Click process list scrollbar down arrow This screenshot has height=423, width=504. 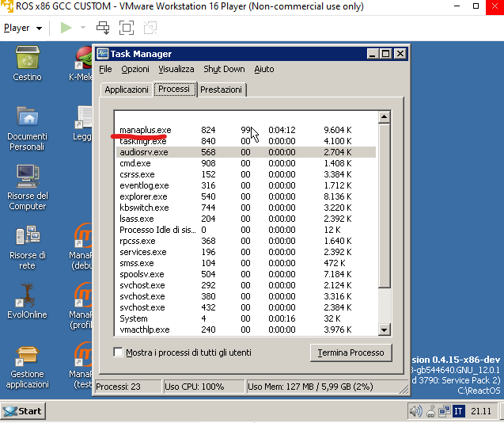tap(385, 330)
